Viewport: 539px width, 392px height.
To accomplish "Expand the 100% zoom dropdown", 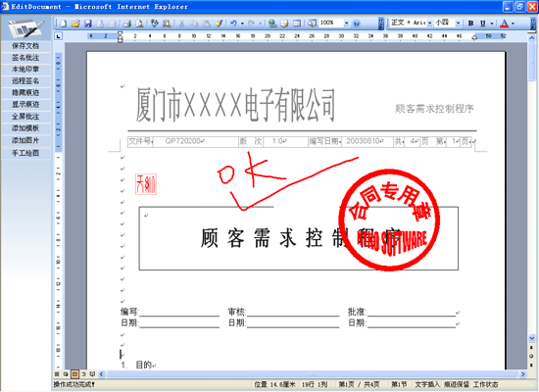I will click(x=347, y=24).
